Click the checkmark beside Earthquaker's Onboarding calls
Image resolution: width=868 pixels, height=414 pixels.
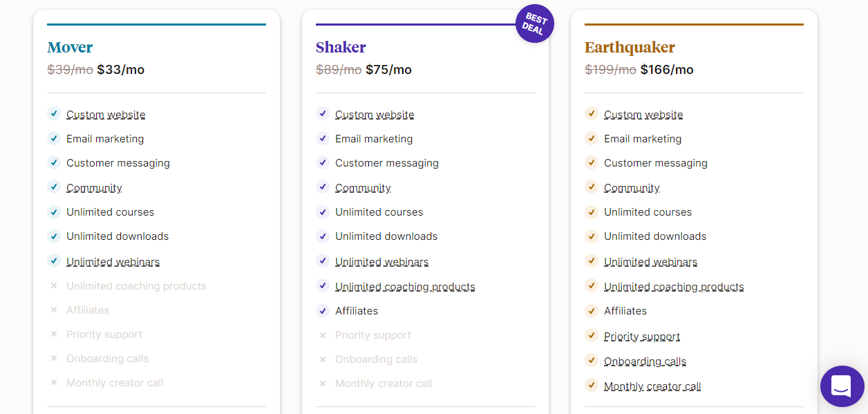click(x=592, y=361)
